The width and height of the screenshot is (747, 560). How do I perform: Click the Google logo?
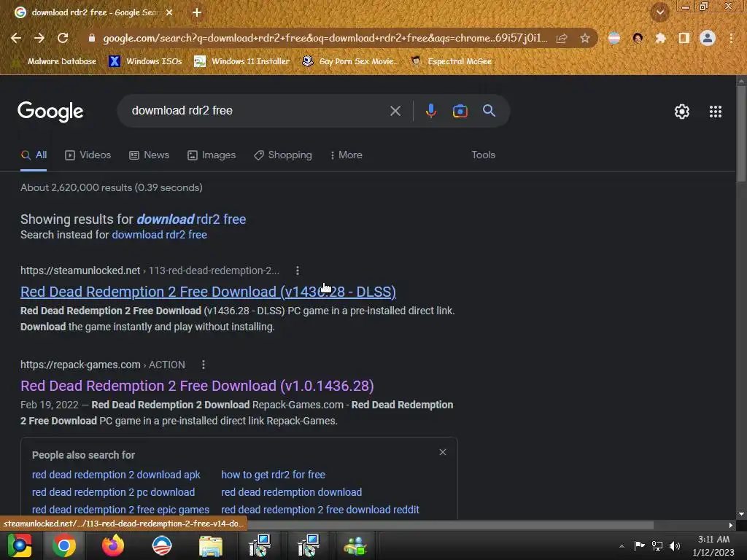point(50,112)
